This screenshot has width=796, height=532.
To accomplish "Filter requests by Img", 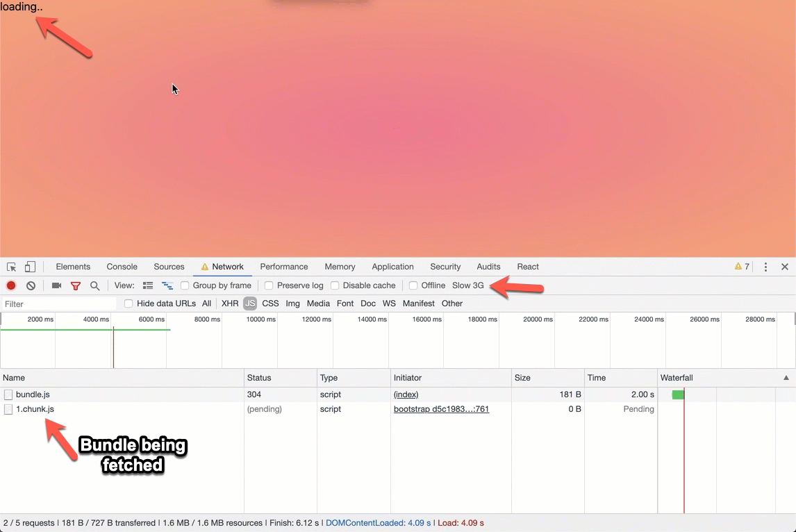I will coord(292,304).
